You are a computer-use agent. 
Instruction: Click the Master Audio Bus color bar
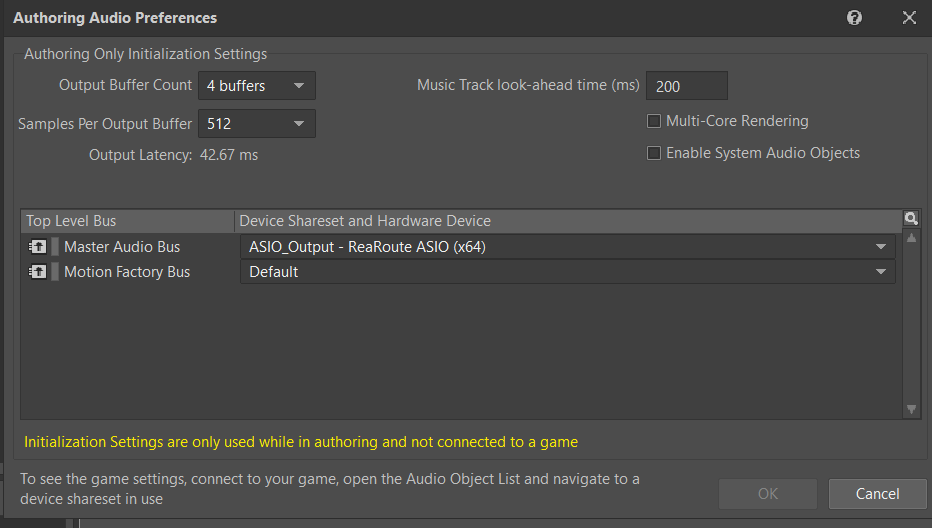click(55, 247)
